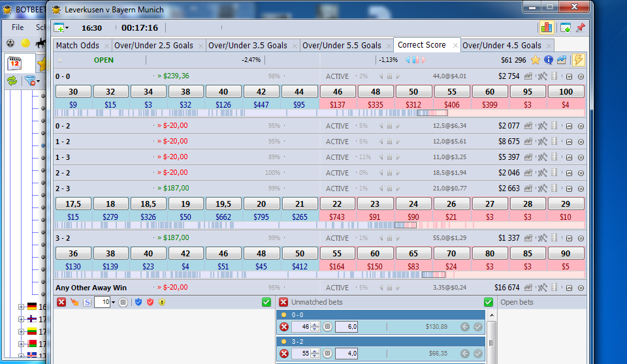The height and width of the screenshot is (364, 627).
Task: Open ladder icon in the 3 - 2 row
Action: 555,237
